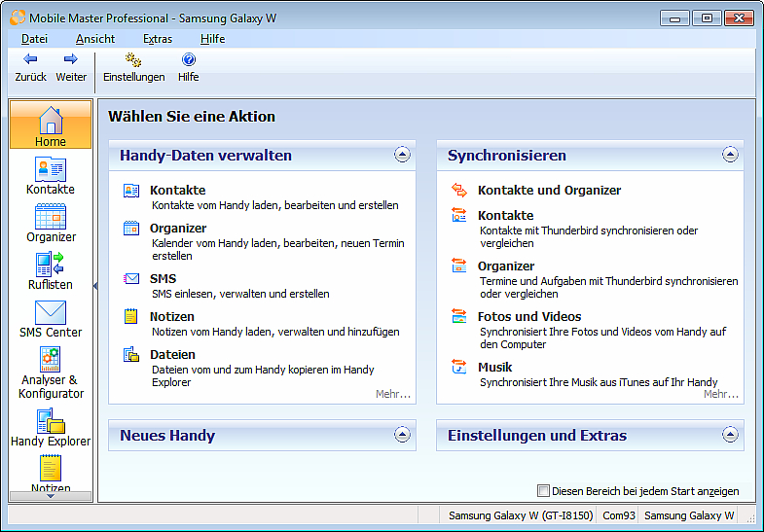Open Organizer link under Handy-Daten verwalten

pyautogui.click(x=178, y=229)
